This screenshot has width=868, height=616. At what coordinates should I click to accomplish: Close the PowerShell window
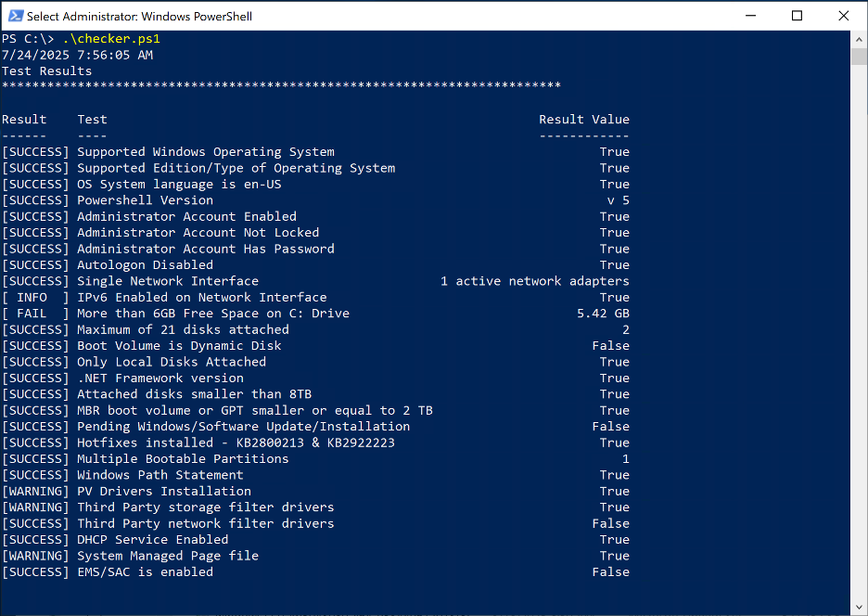843,16
